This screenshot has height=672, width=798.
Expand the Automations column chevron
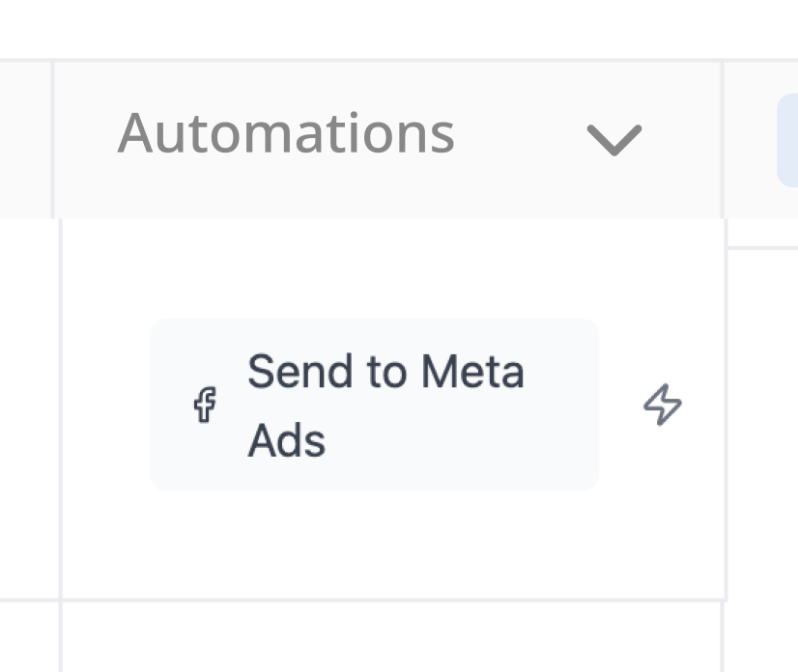pos(614,139)
